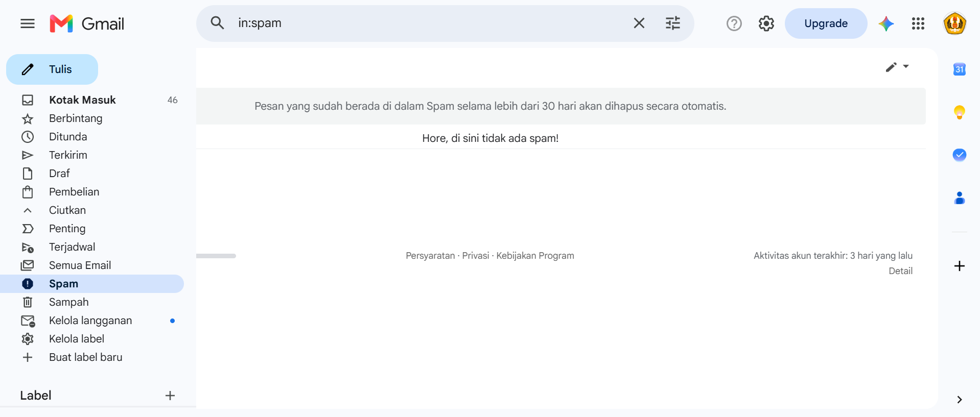Add a new label with plus icon
The image size is (980, 417).
pyautogui.click(x=170, y=396)
